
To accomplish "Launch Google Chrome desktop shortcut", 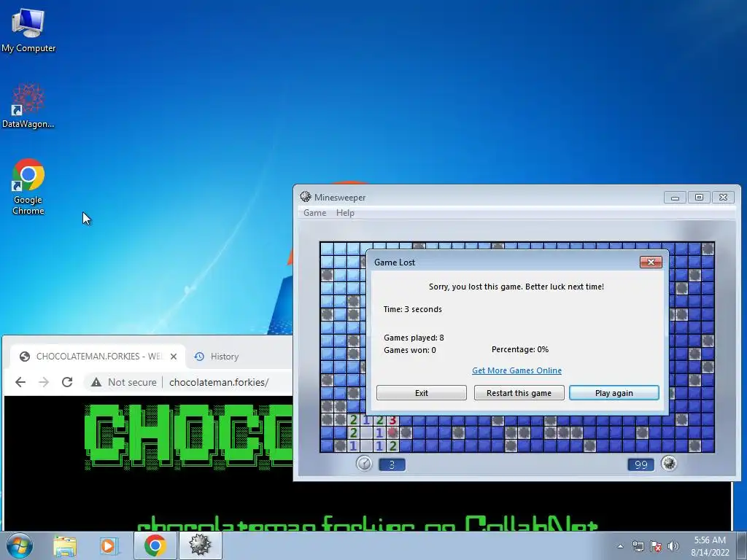I will [28, 186].
